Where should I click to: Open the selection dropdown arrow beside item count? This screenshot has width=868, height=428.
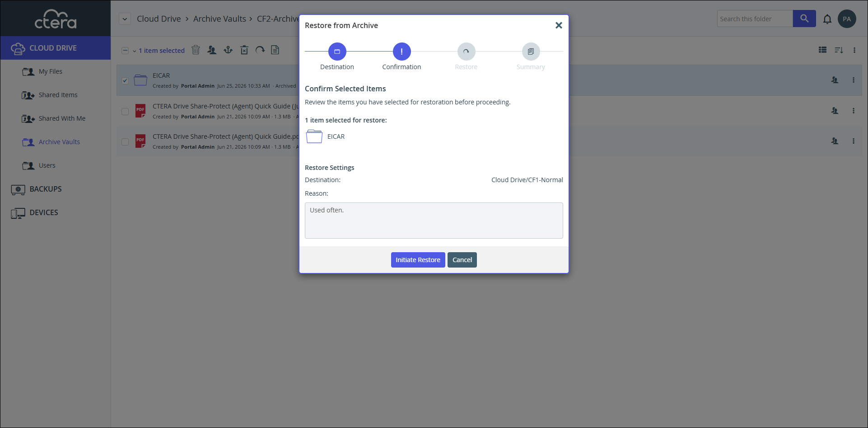coord(134,51)
